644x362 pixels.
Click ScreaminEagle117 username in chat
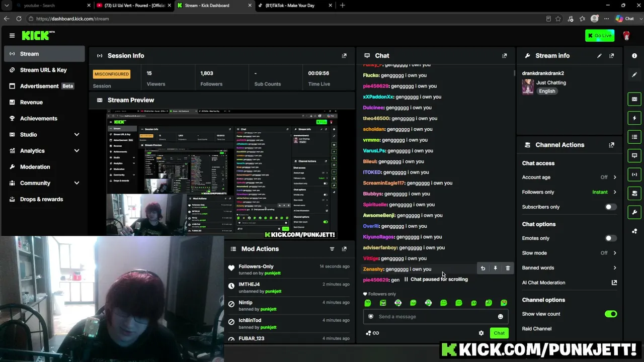(383, 183)
